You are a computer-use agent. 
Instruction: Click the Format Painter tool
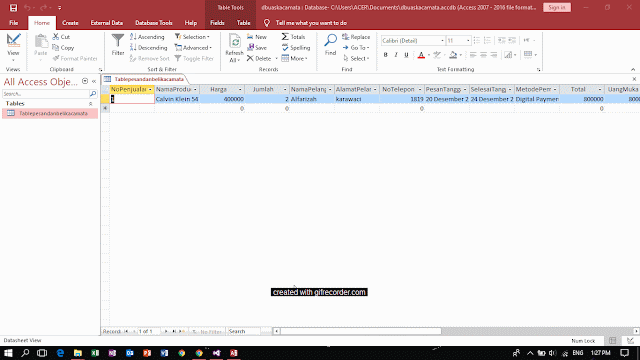(75, 58)
